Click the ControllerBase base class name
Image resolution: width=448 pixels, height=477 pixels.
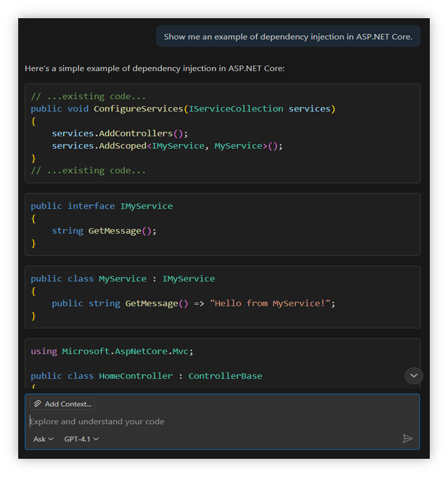[x=225, y=376]
